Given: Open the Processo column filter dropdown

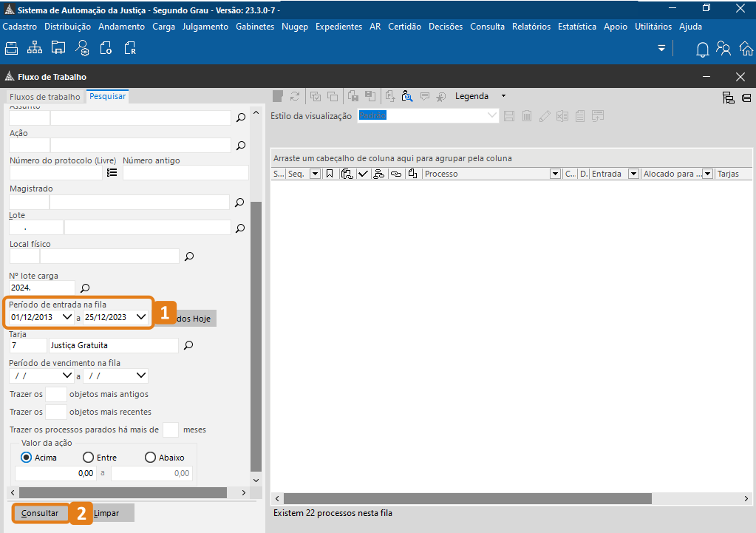Looking at the screenshot, I should click(555, 174).
